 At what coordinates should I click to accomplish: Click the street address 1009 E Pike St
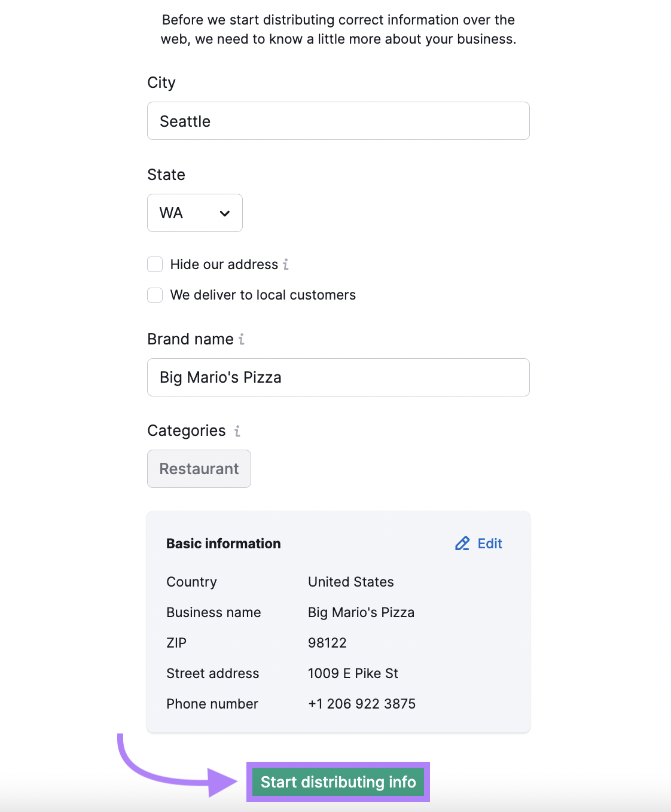click(x=353, y=673)
